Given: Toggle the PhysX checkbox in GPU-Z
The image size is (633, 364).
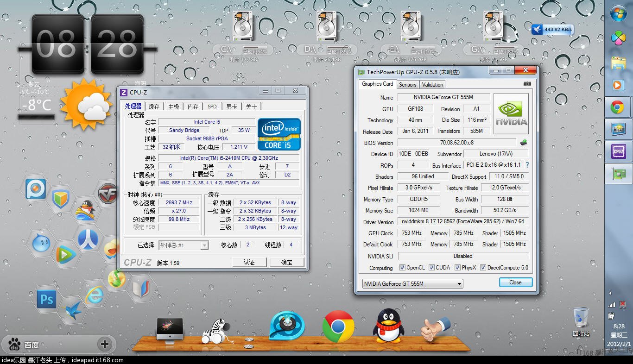Looking at the screenshot, I should (x=457, y=268).
